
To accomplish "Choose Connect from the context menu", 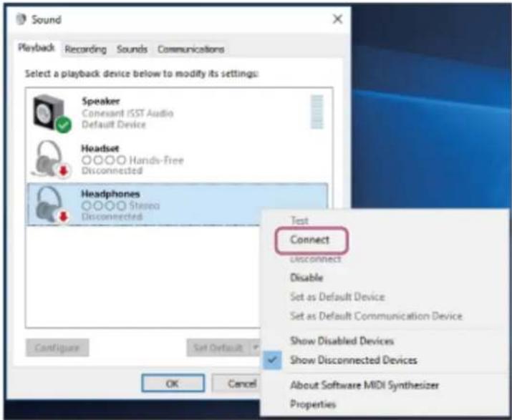I will pyautogui.click(x=310, y=240).
